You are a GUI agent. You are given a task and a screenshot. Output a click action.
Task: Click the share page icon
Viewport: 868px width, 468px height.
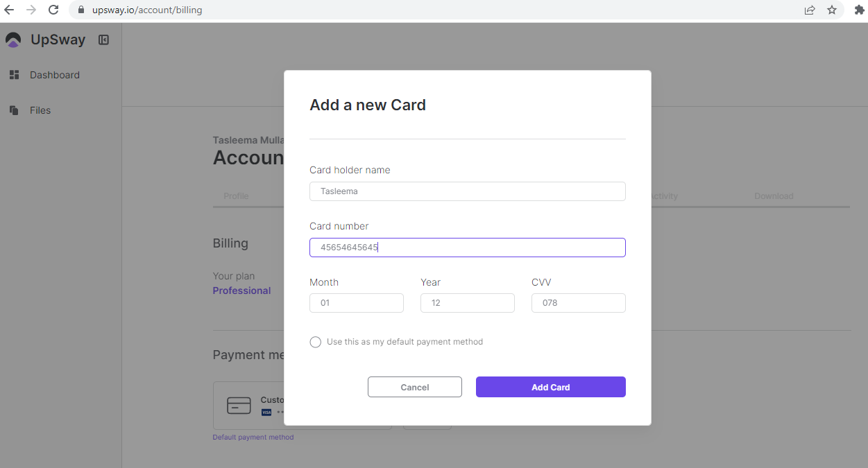[x=810, y=10]
